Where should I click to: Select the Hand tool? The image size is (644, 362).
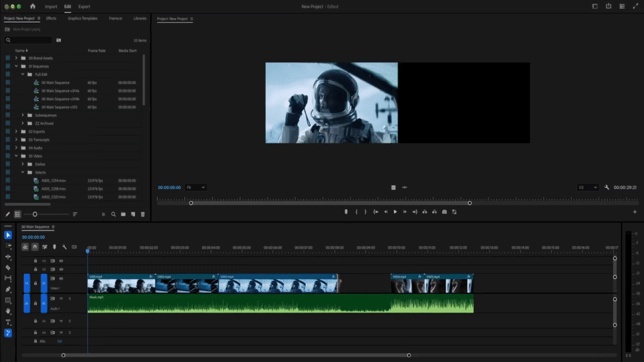tap(8, 311)
